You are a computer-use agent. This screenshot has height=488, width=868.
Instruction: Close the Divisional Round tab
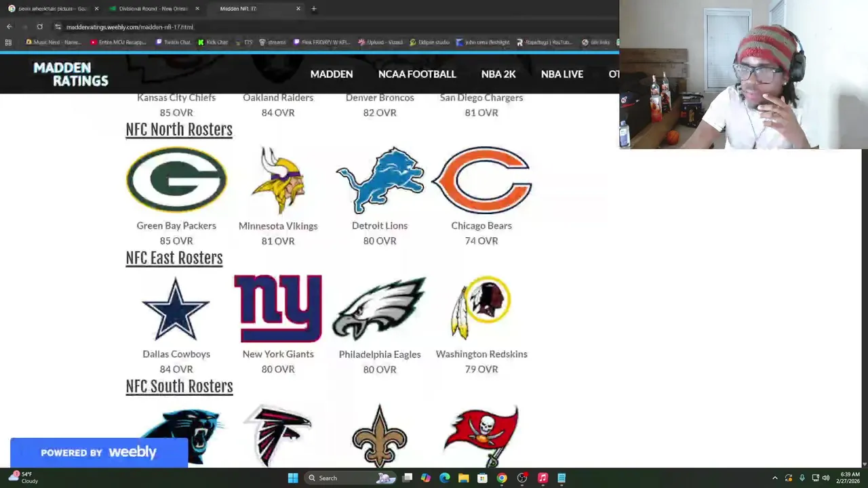pos(197,9)
